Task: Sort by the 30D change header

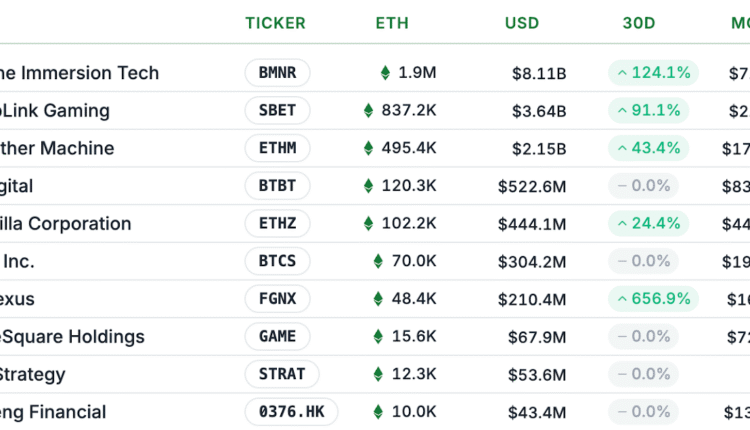Action: [639, 23]
